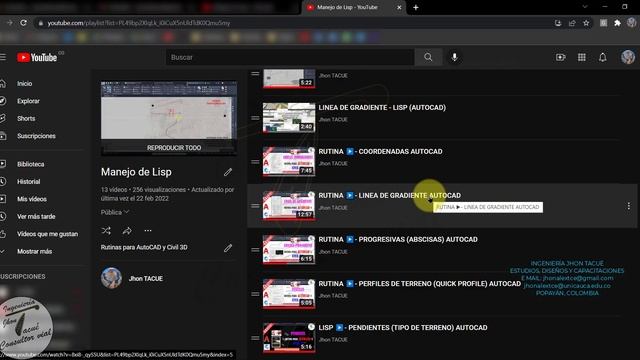Open Historial in sidebar
The image size is (640, 360).
[29, 182]
